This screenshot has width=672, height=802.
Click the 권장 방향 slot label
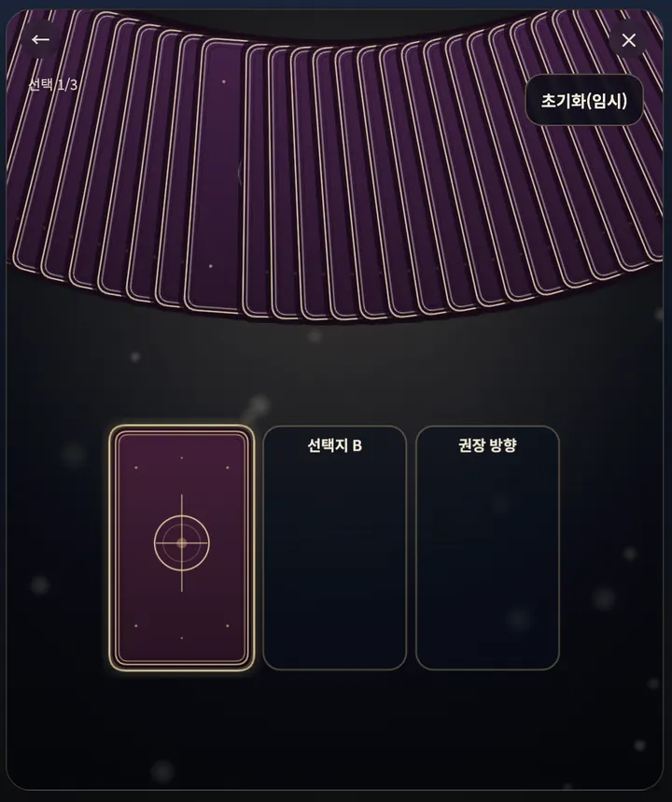tap(487, 445)
